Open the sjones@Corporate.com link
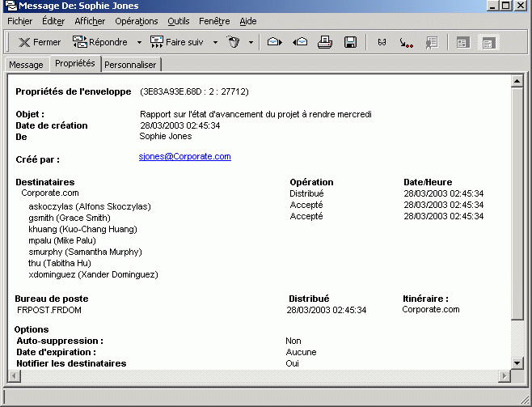The image size is (532, 407). pyautogui.click(x=185, y=156)
